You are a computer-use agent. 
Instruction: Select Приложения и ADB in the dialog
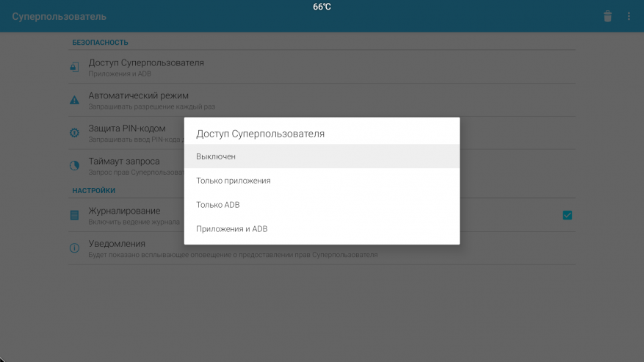pyautogui.click(x=322, y=229)
